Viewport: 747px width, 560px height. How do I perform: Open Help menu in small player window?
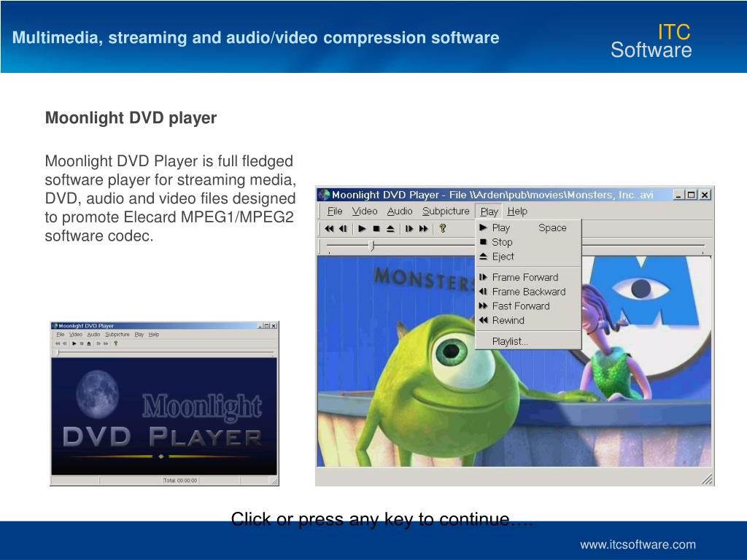154,334
